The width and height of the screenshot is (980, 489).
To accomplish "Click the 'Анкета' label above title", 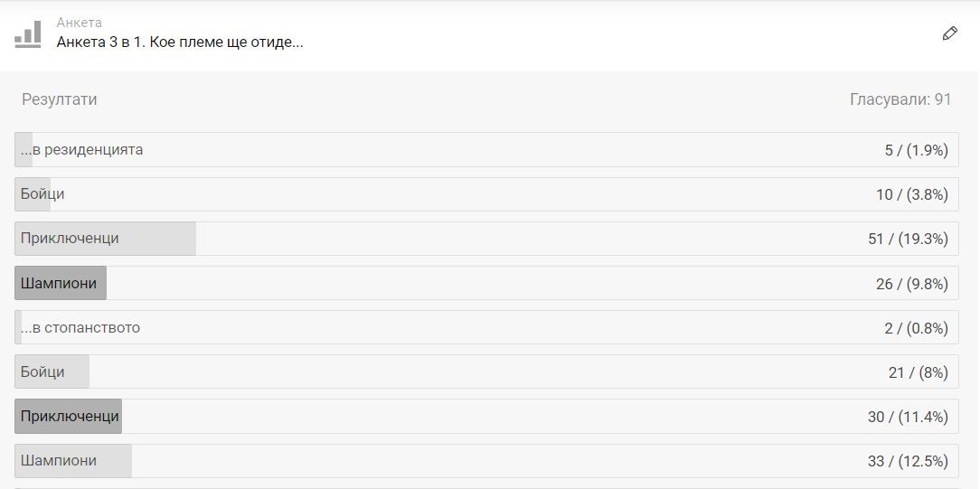I will coord(80,23).
